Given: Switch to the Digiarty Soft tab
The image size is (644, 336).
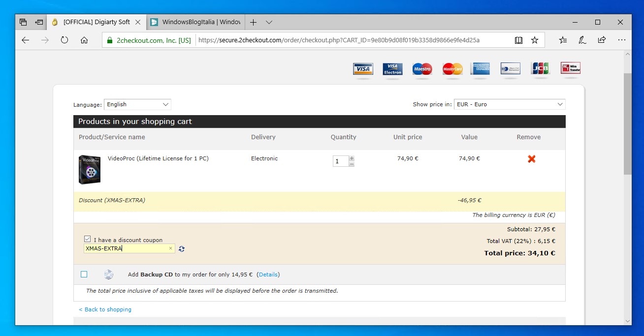Looking at the screenshot, I should tap(96, 22).
